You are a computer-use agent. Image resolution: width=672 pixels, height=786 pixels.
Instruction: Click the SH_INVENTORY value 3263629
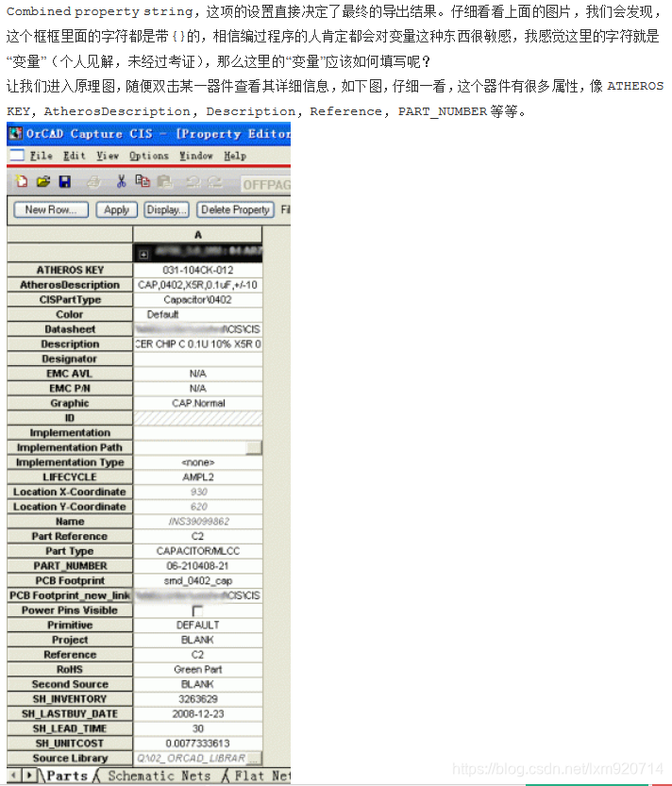197,699
